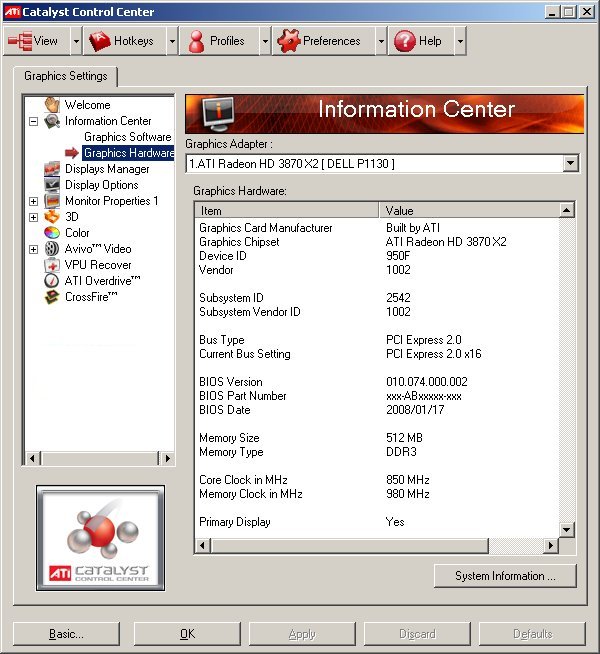Image resolution: width=600 pixels, height=654 pixels.
Task: Click hardware list scroll left arrow
Action: click(203, 546)
